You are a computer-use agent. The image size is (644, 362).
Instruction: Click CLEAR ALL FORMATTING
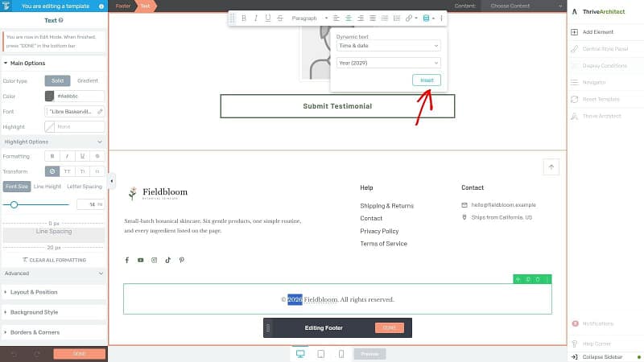click(54, 260)
